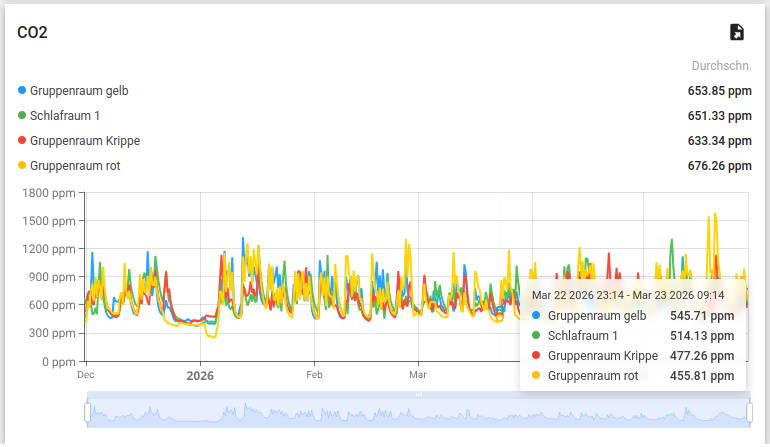
Task: Click the tooltip date range text
Action: pos(628,295)
